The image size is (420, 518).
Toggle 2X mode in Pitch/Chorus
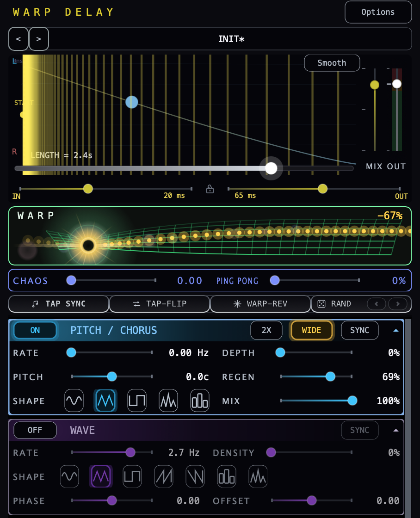(x=266, y=330)
